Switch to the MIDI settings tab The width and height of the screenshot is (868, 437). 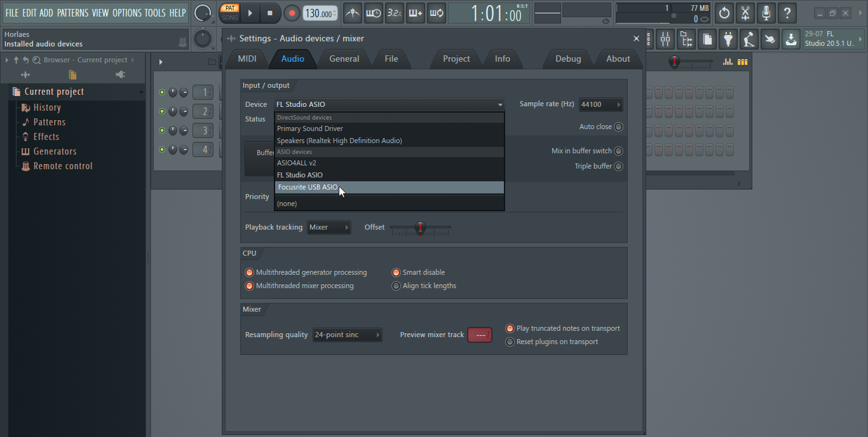[247, 59]
